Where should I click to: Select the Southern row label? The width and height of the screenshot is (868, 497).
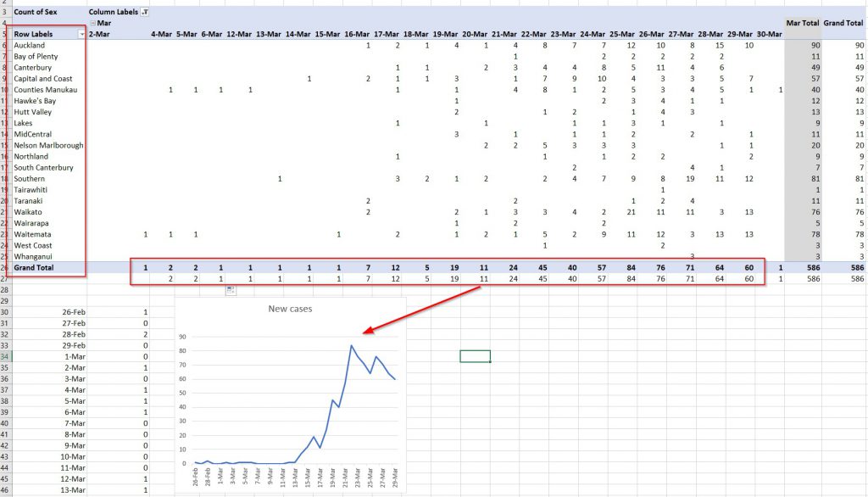pos(30,179)
